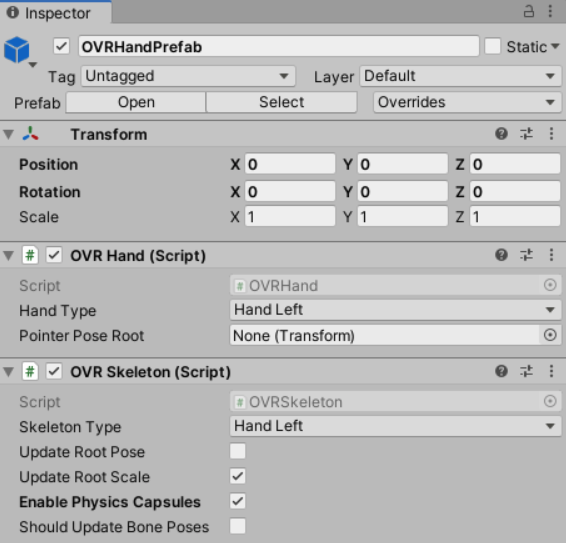Toggle the OVRHandPrefab active checkbox
Image resolution: width=566 pixels, height=543 pixels.
click(61, 47)
